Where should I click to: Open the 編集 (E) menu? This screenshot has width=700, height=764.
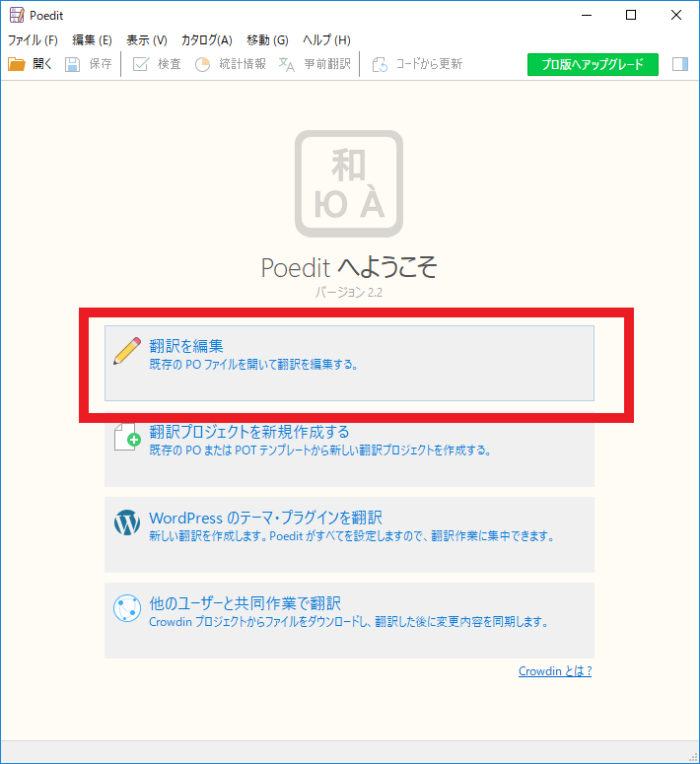pos(92,40)
